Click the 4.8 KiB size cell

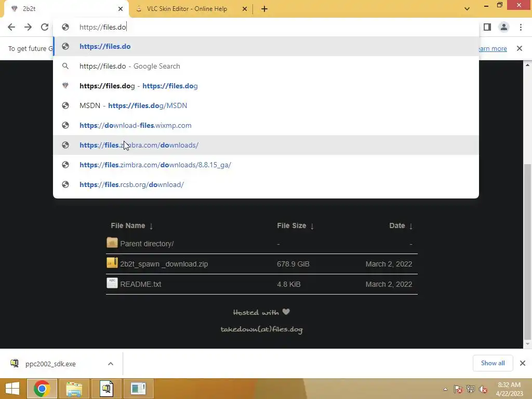point(289,284)
